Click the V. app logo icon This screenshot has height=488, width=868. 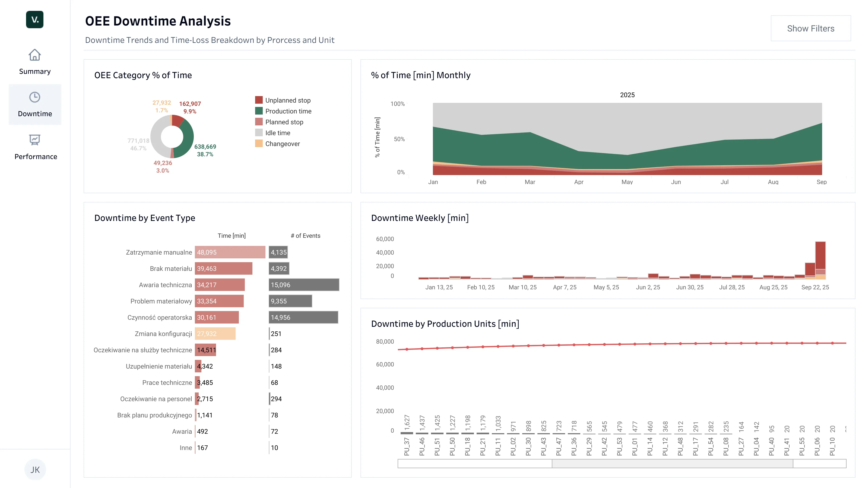pos(35,20)
